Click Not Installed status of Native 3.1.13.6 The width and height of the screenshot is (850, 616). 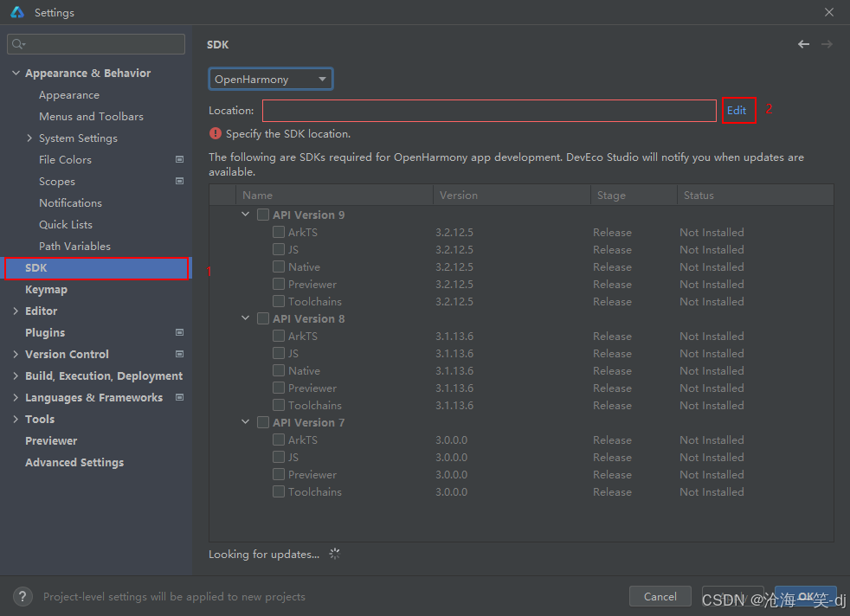coord(712,370)
